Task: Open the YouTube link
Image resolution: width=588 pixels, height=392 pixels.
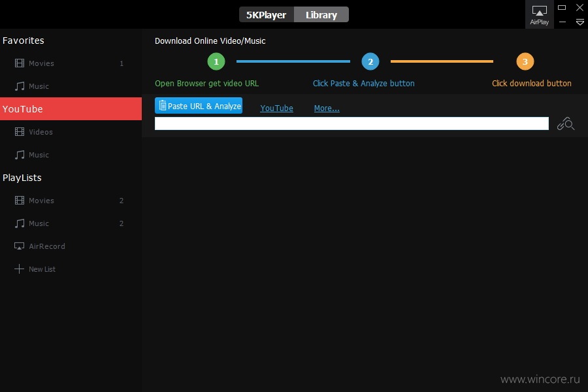Action: tap(277, 108)
